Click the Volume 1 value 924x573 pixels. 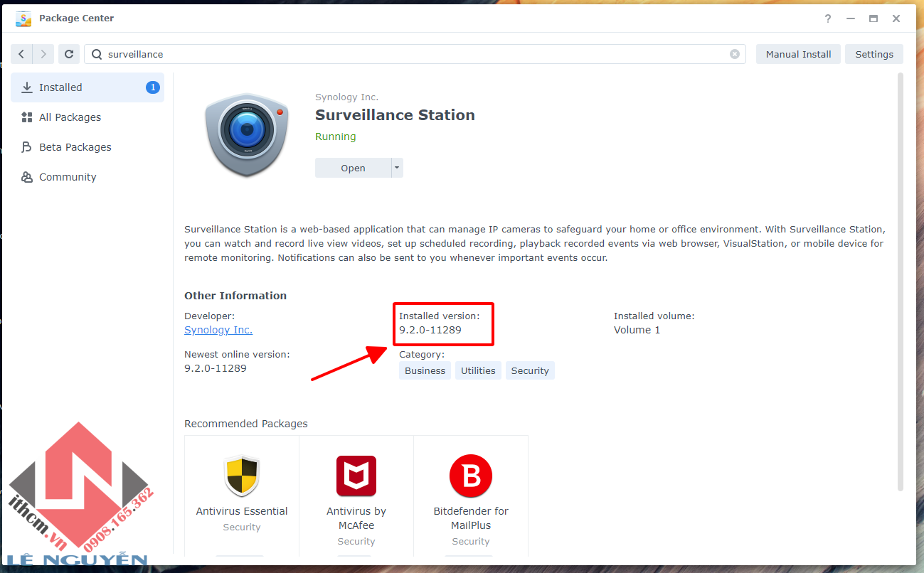pyautogui.click(x=637, y=330)
